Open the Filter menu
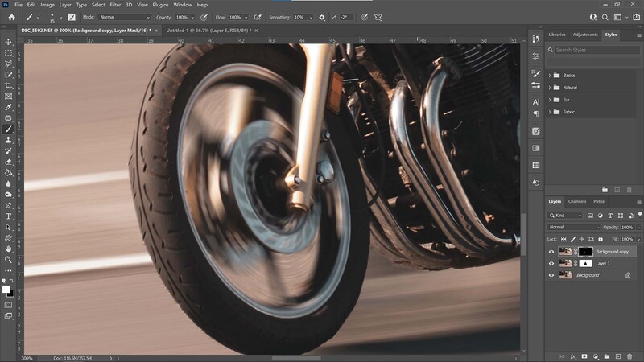Screen dimensions: 644x362 pyautogui.click(x=115, y=5)
